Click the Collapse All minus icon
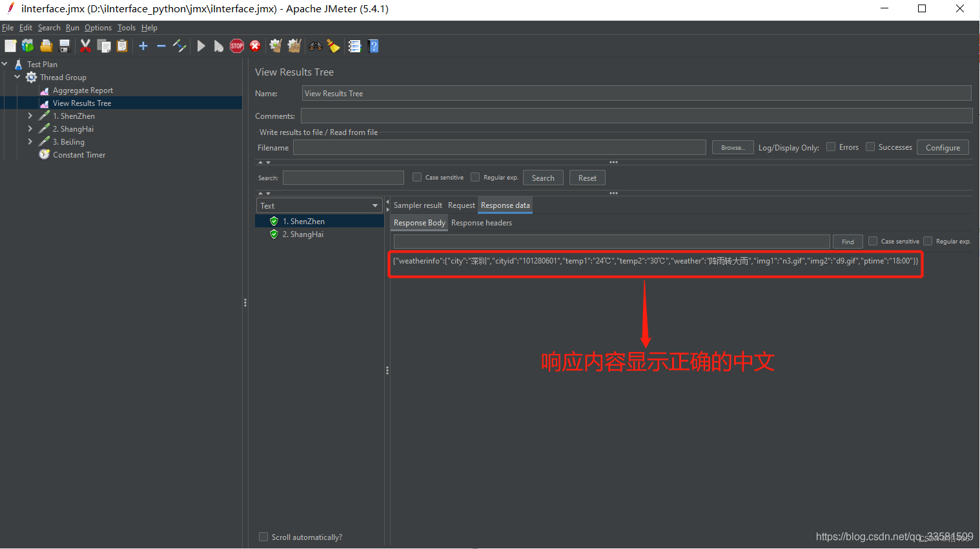 coord(161,46)
